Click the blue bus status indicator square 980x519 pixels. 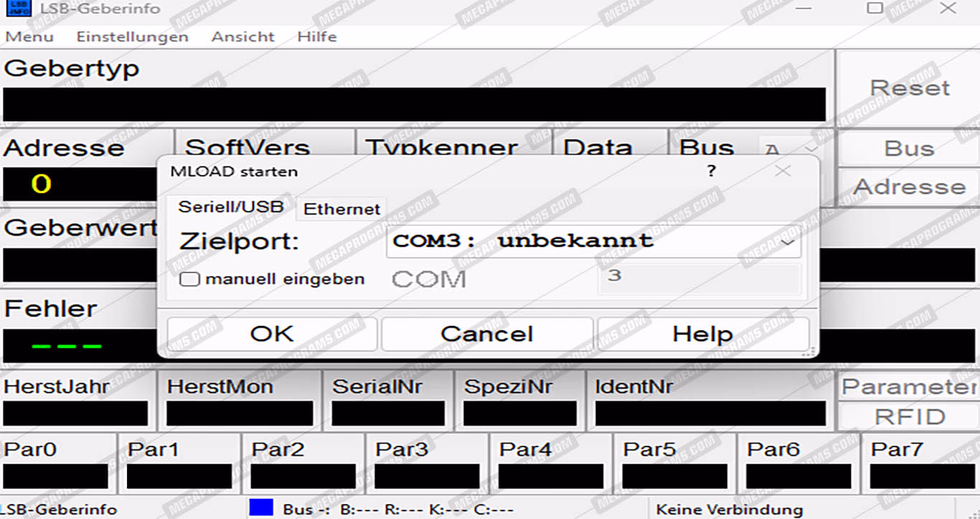(261, 508)
